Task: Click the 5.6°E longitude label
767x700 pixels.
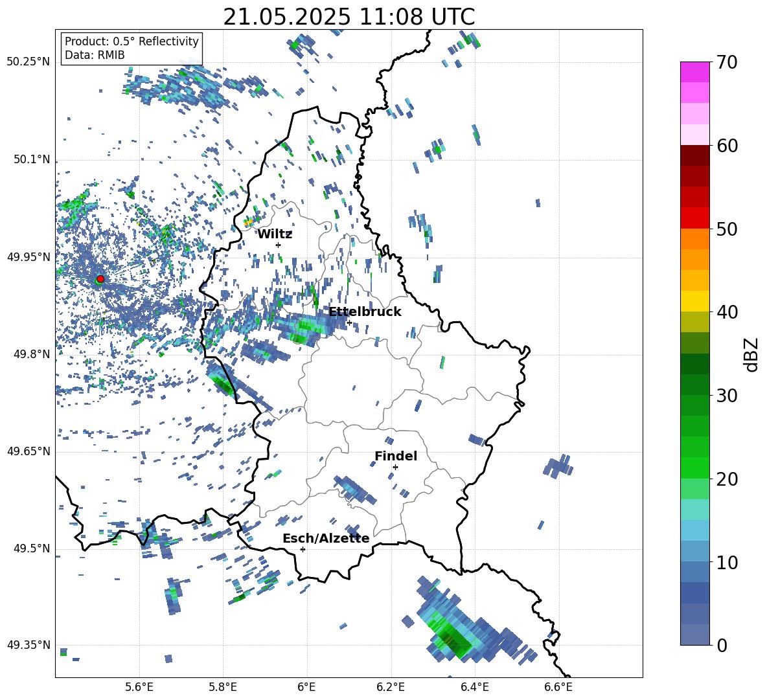Action: tap(139, 687)
